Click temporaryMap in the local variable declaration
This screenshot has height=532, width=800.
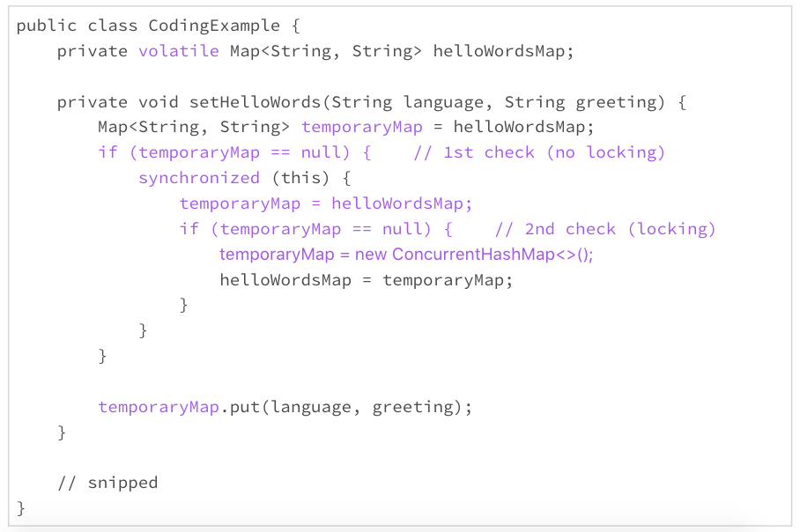click(x=361, y=128)
